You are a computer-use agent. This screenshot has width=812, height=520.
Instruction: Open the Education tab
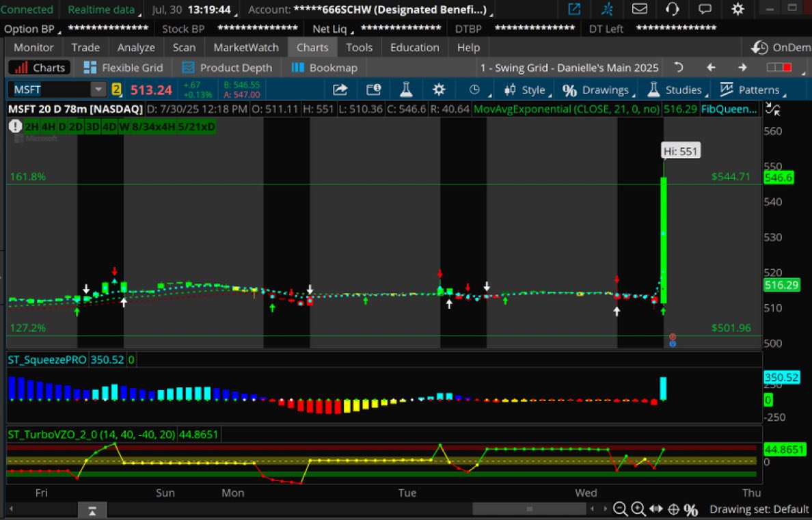pos(414,48)
